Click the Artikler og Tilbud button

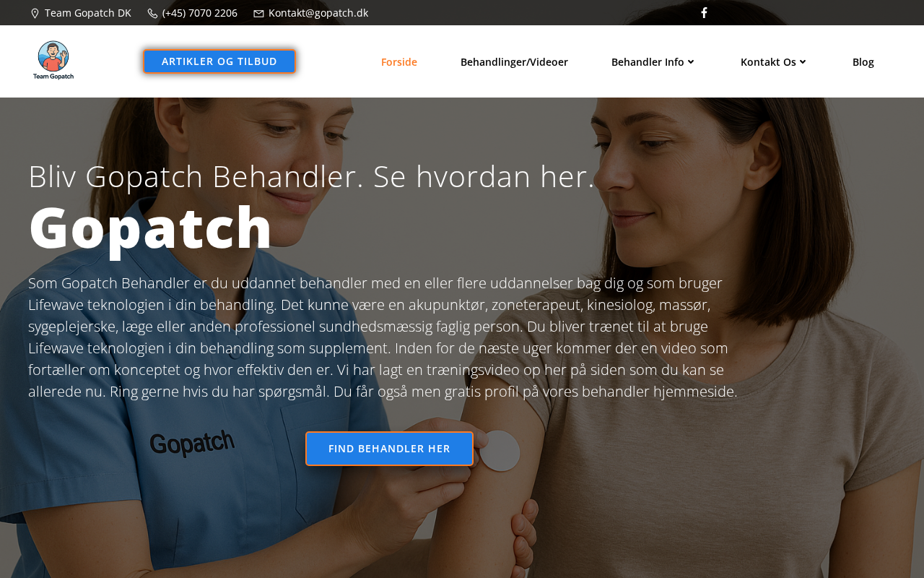pyautogui.click(x=219, y=61)
